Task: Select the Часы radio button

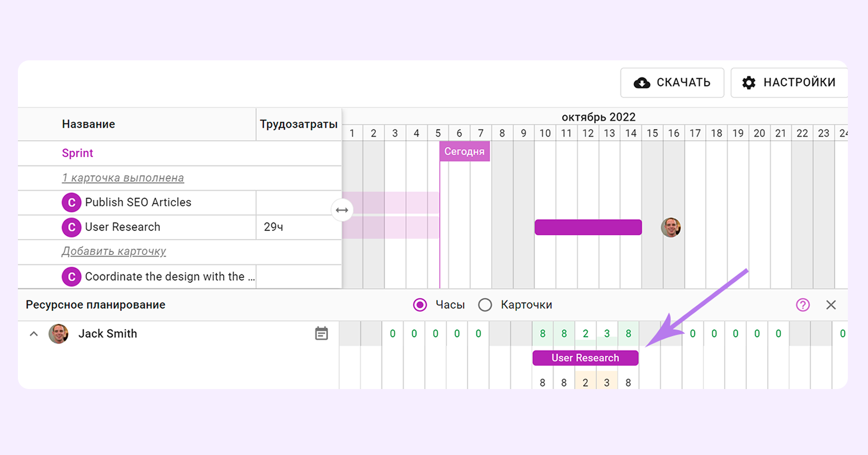Action: [x=419, y=305]
